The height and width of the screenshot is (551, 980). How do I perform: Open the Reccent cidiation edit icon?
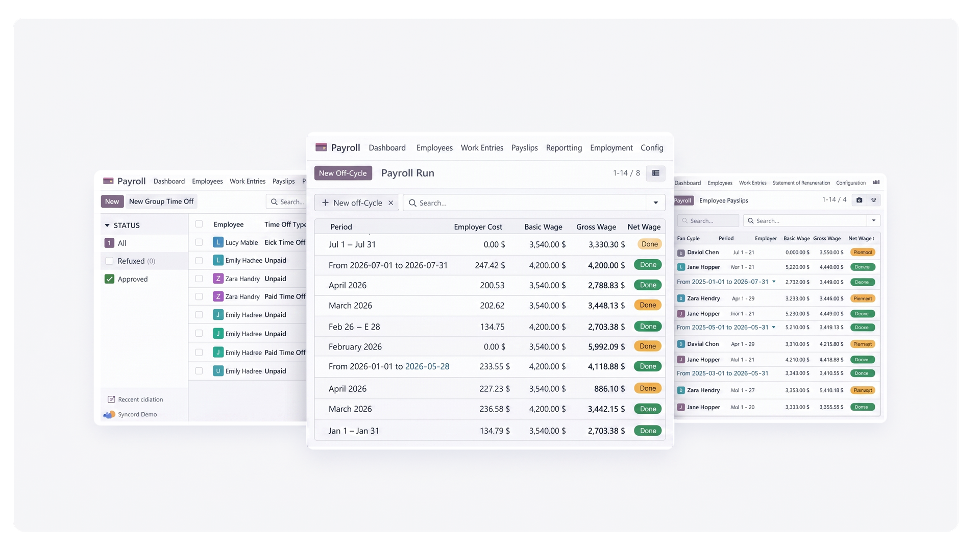point(111,399)
